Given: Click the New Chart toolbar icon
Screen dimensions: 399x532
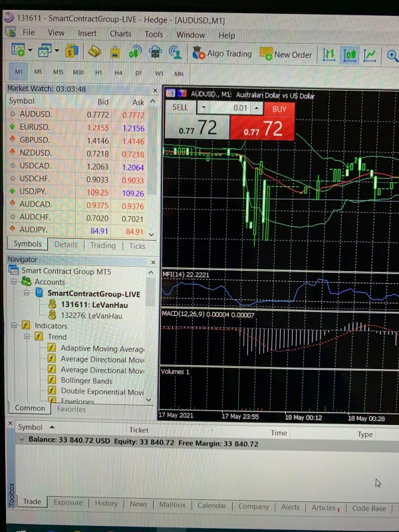Looking at the screenshot, I should (18, 51).
